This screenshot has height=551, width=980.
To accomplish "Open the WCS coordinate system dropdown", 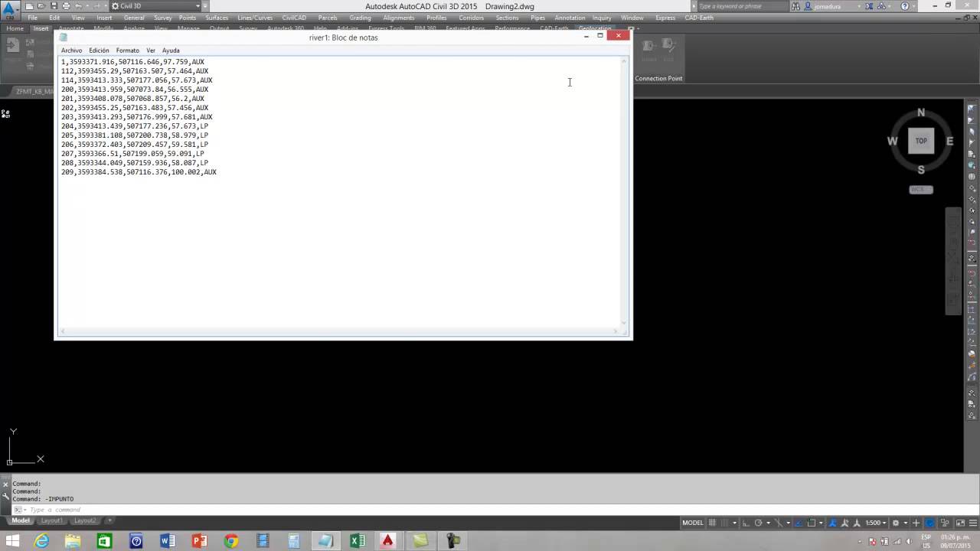I will point(921,189).
